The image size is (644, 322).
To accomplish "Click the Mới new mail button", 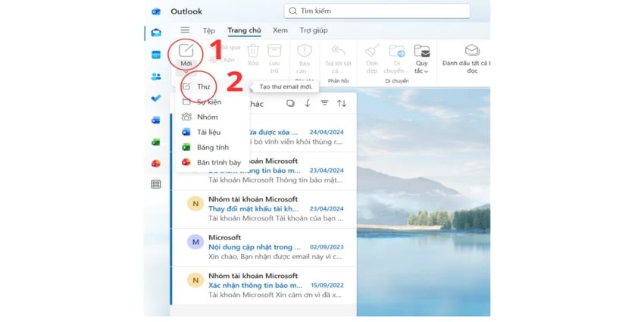I will coord(186,55).
